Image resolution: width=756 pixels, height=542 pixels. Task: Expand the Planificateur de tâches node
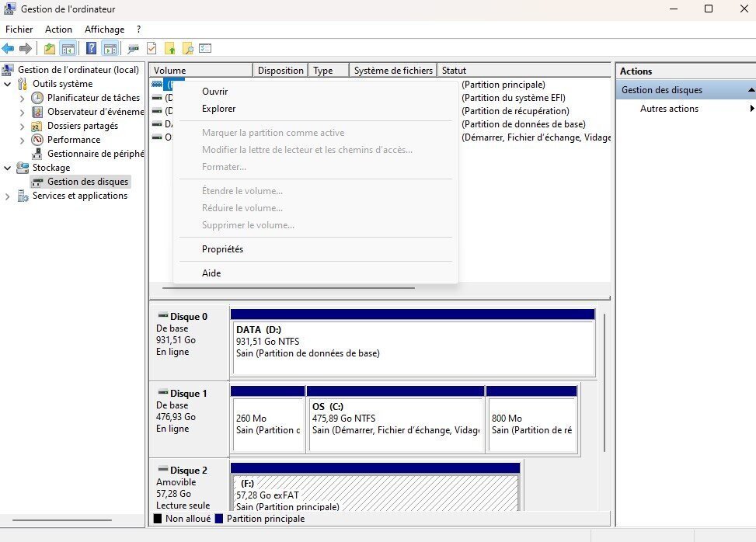[x=22, y=99]
